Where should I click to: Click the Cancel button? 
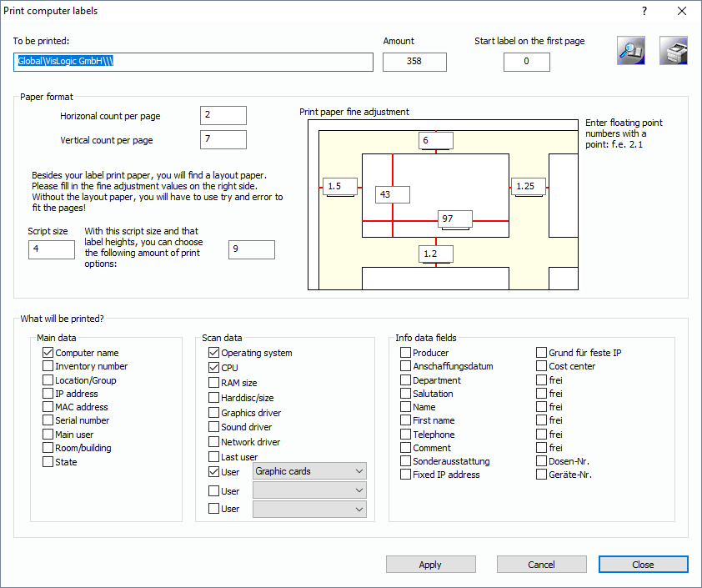click(541, 565)
